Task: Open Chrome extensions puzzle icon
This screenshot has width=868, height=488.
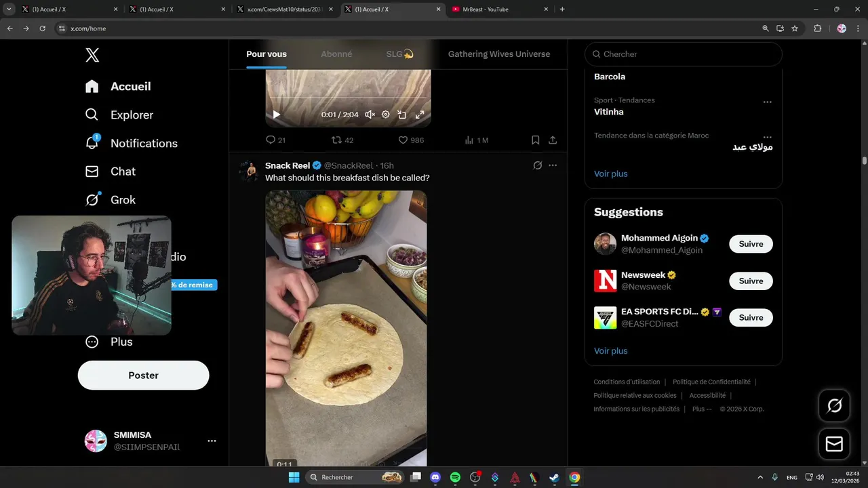Action: 817,28
